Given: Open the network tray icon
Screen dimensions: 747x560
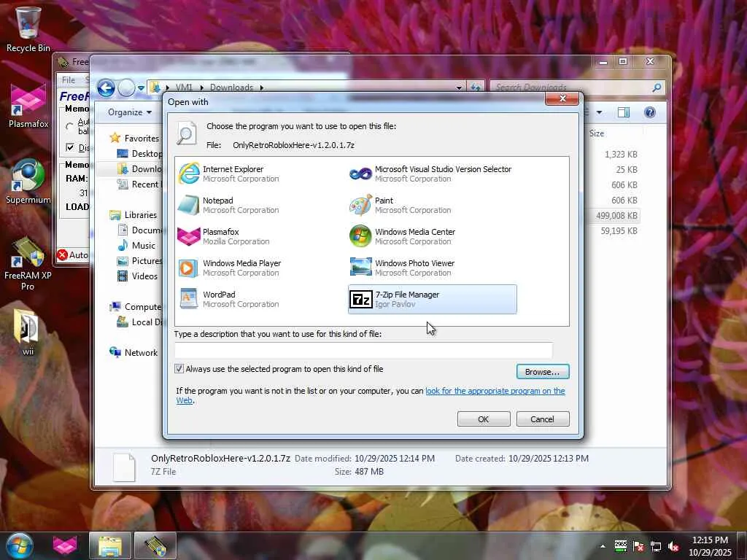Looking at the screenshot, I should (656, 546).
